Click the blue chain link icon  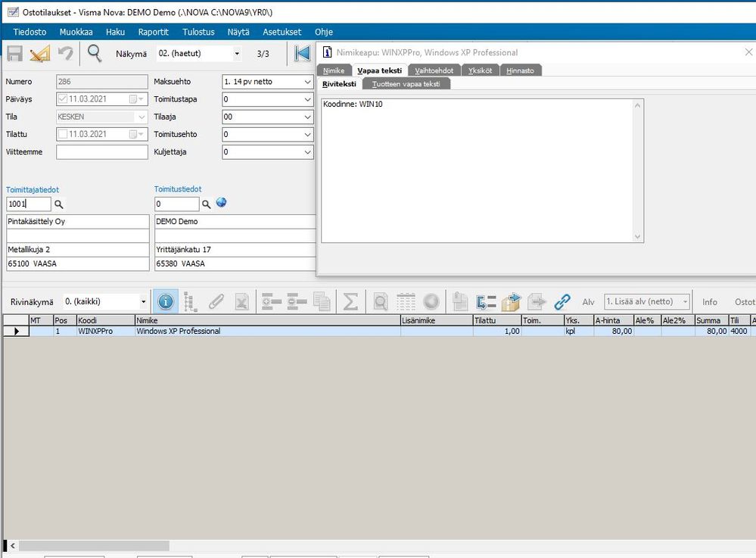click(x=562, y=302)
